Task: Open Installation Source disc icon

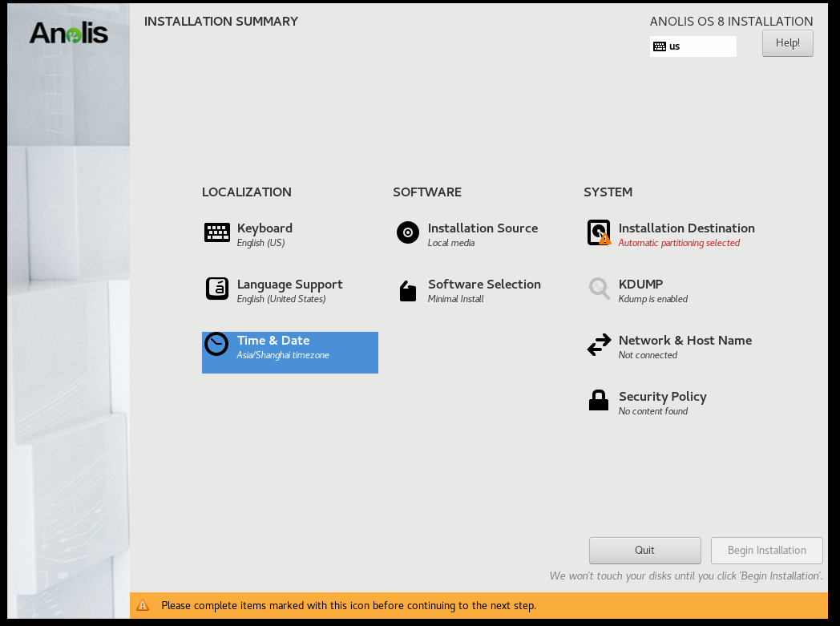Action: 408,232
